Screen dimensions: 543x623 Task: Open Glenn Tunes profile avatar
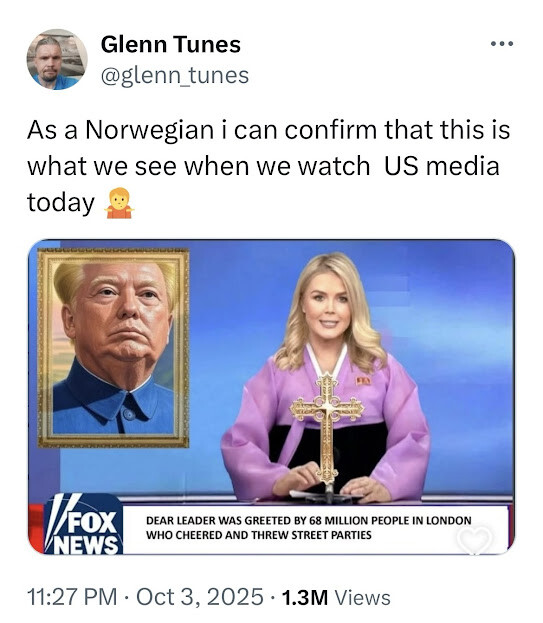(57, 59)
